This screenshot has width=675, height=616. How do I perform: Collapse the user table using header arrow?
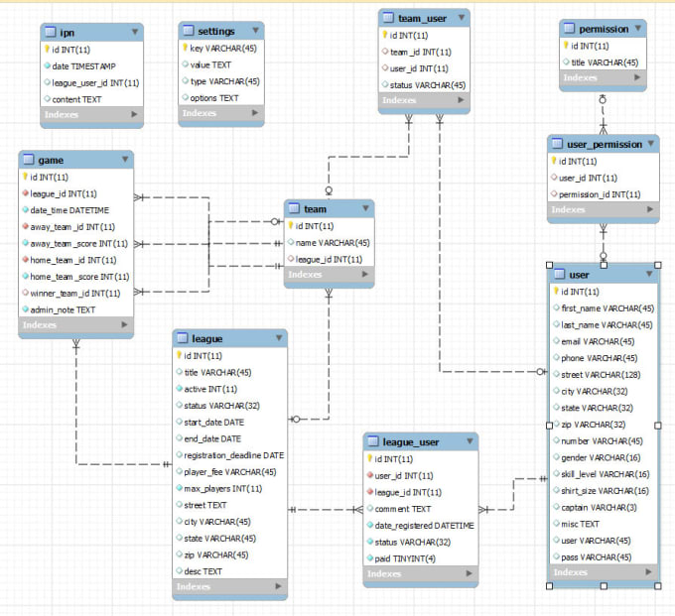point(649,274)
